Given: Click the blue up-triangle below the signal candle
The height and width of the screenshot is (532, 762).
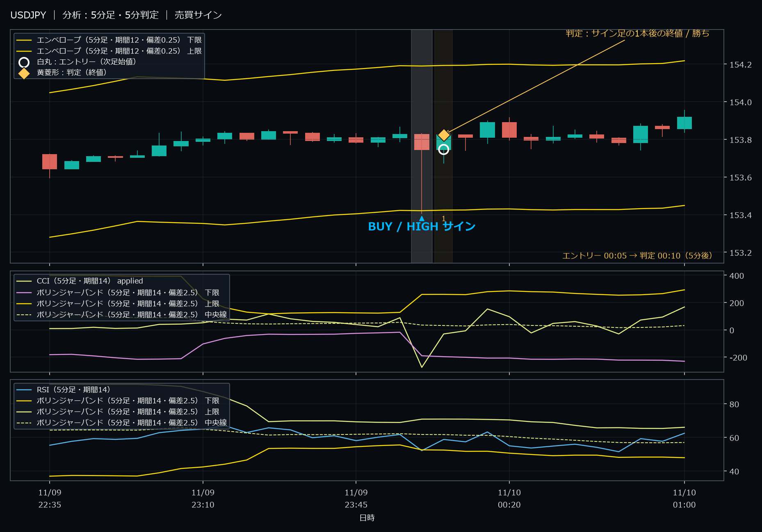Looking at the screenshot, I should click(x=422, y=218).
